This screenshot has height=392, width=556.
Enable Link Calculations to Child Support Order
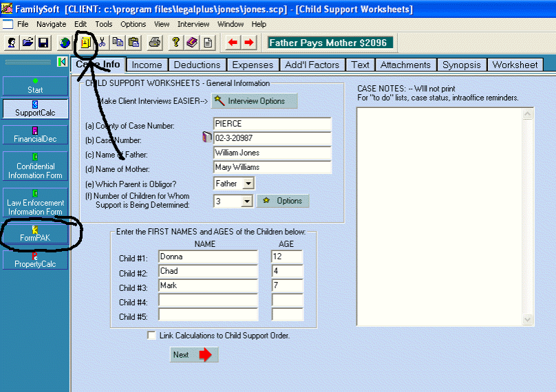(x=151, y=336)
